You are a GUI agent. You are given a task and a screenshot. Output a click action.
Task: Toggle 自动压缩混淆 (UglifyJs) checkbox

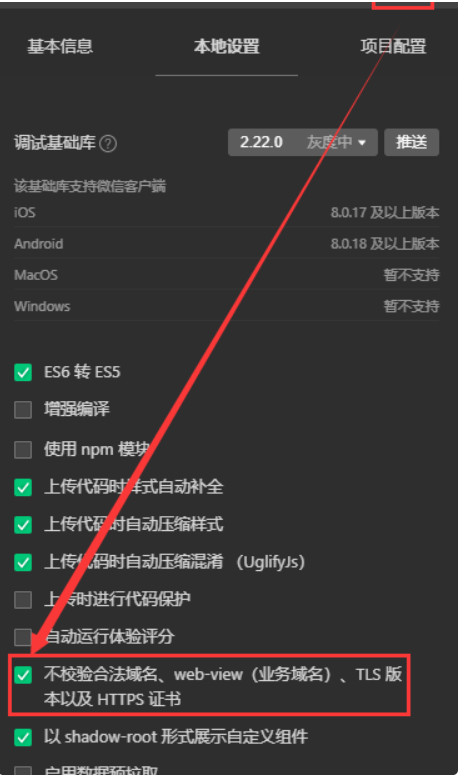coord(23,562)
